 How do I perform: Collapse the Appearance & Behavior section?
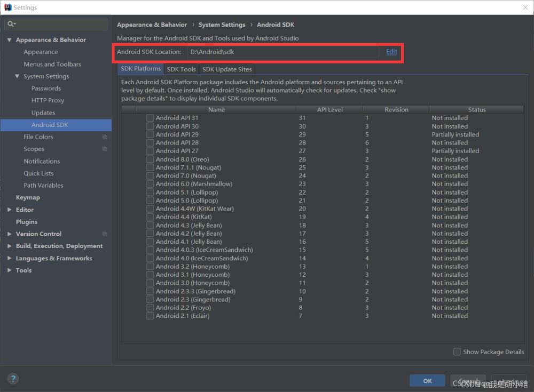point(9,40)
